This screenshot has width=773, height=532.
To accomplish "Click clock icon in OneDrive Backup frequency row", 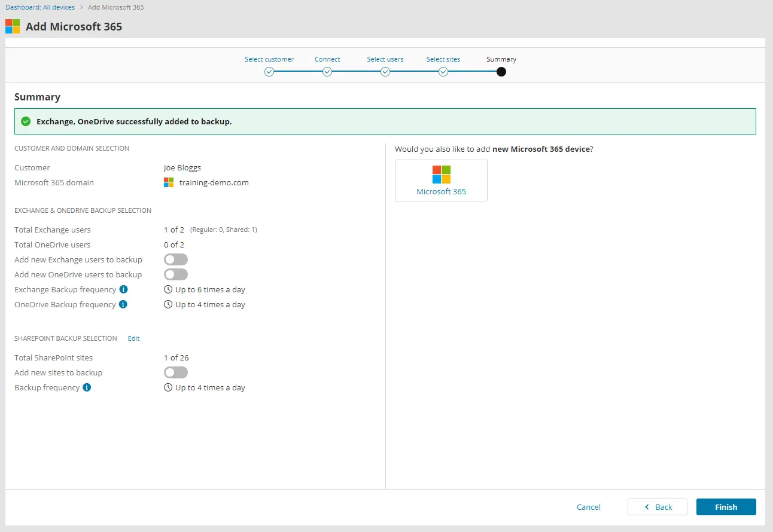I will 168,304.
